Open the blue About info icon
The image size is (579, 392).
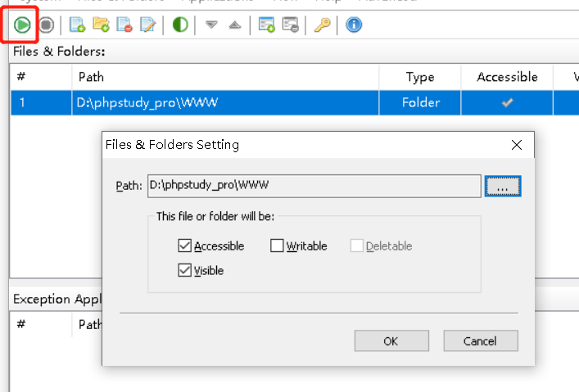point(354,25)
